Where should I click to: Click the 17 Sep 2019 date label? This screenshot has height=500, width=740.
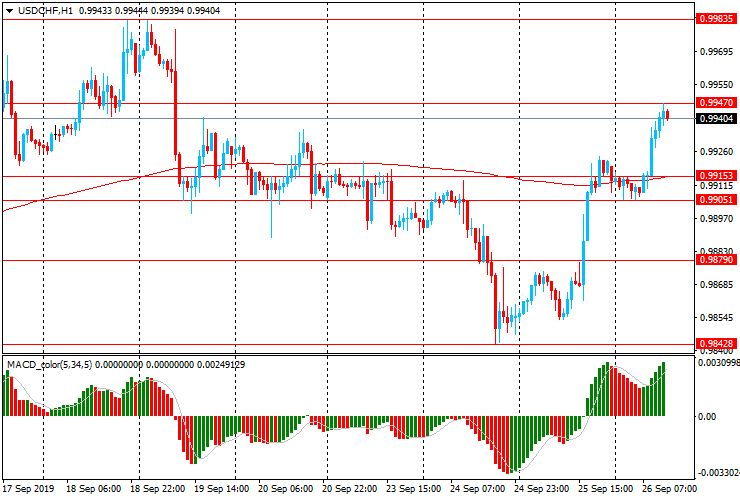[x=28, y=488]
